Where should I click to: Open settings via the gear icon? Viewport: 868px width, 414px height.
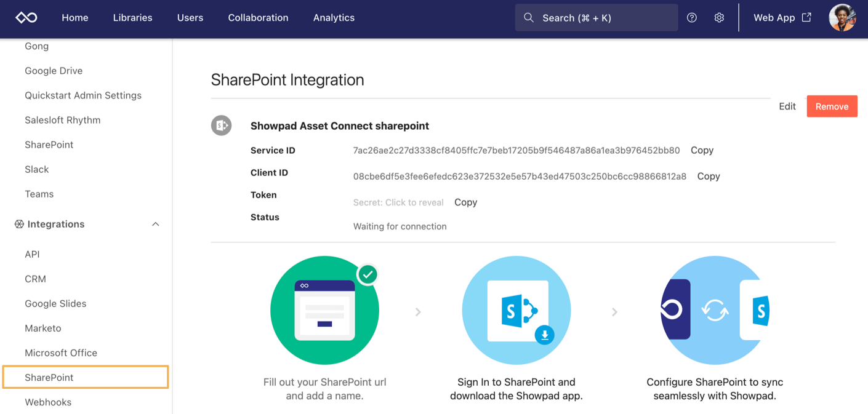click(x=718, y=17)
